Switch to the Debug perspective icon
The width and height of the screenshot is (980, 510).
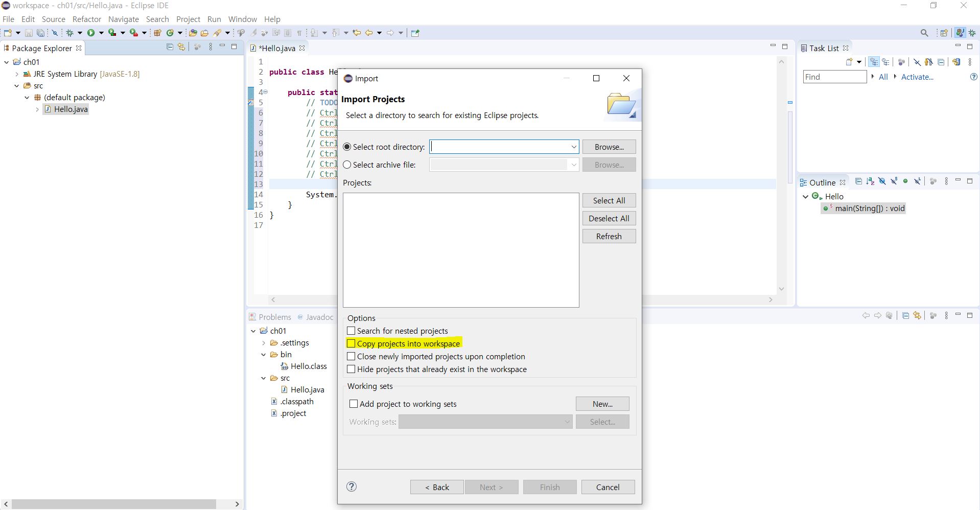972,33
